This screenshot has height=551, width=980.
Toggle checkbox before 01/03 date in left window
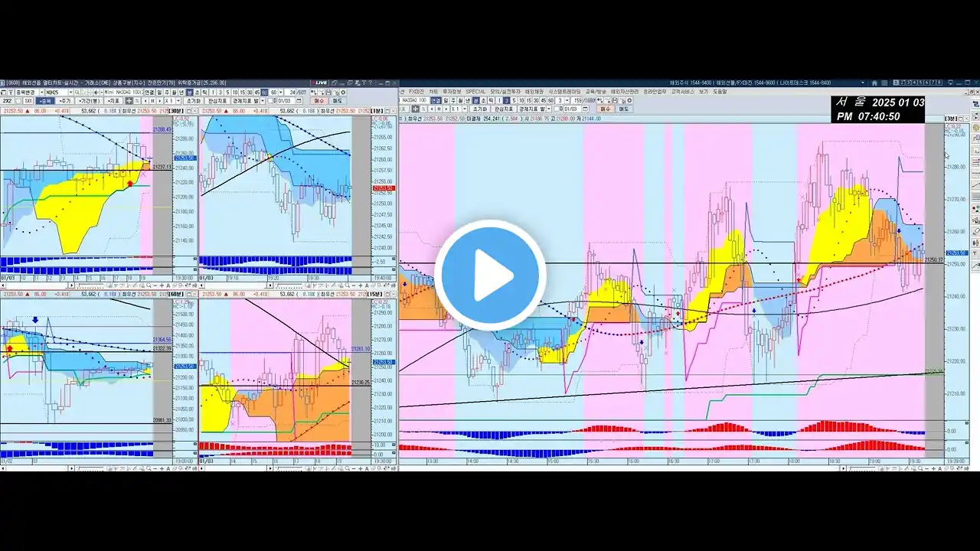point(269,101)
